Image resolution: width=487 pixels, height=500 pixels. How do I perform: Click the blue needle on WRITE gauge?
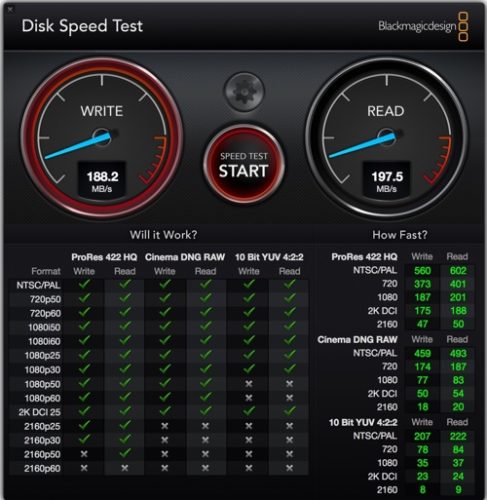tap(77, 146)
